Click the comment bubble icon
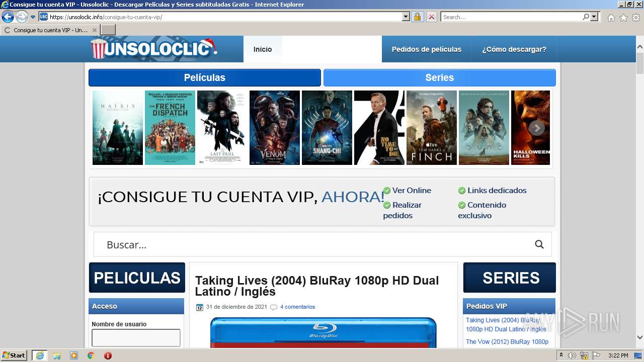 click(274, 307)
